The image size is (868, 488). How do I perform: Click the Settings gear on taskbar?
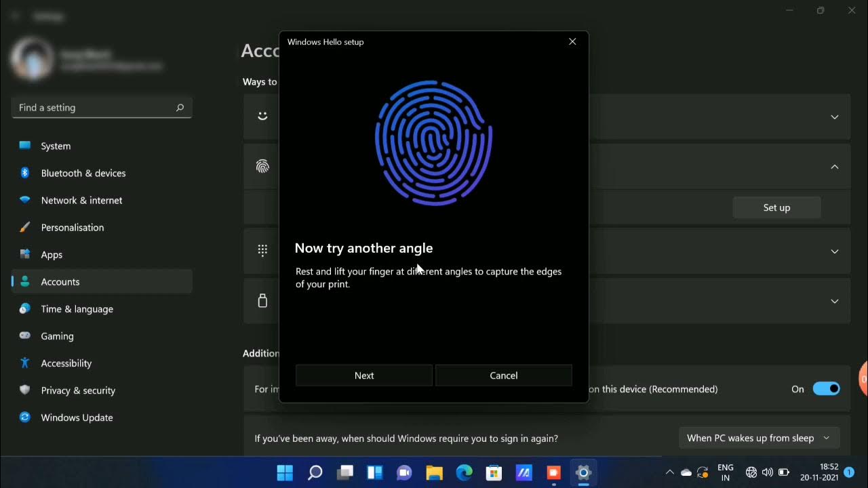click(583, 472)
